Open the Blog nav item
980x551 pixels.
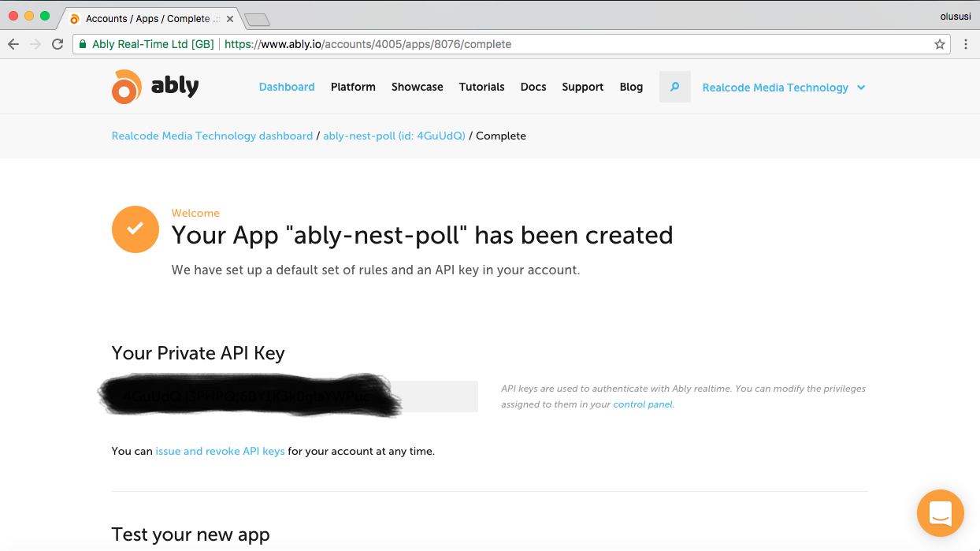coord(631,87)
